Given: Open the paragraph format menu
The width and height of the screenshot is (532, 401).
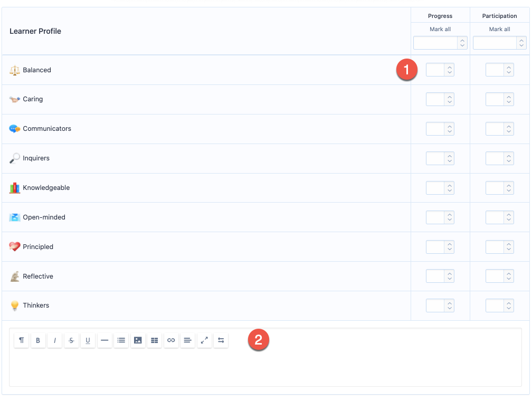Looking at the screenshot, I should 21,341.
